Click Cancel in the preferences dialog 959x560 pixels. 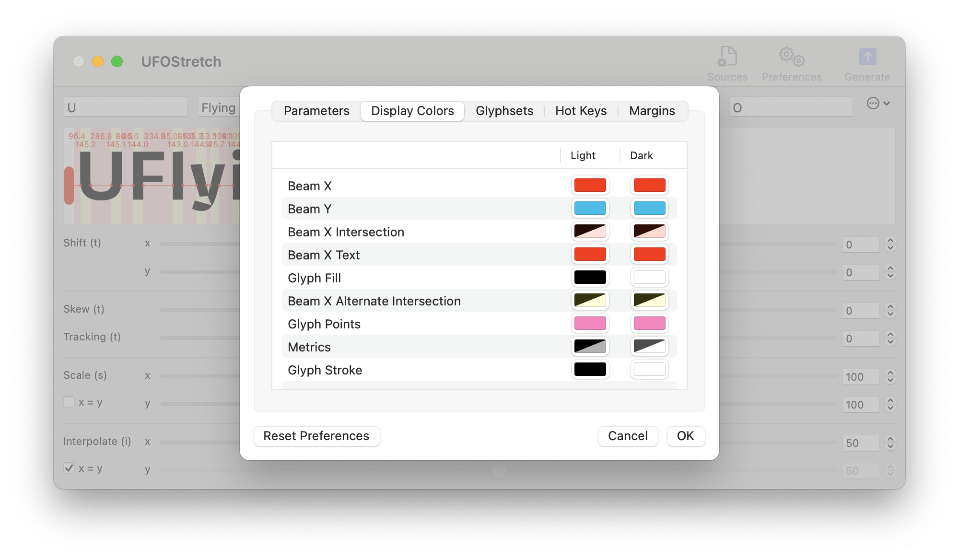click(628, 436)
